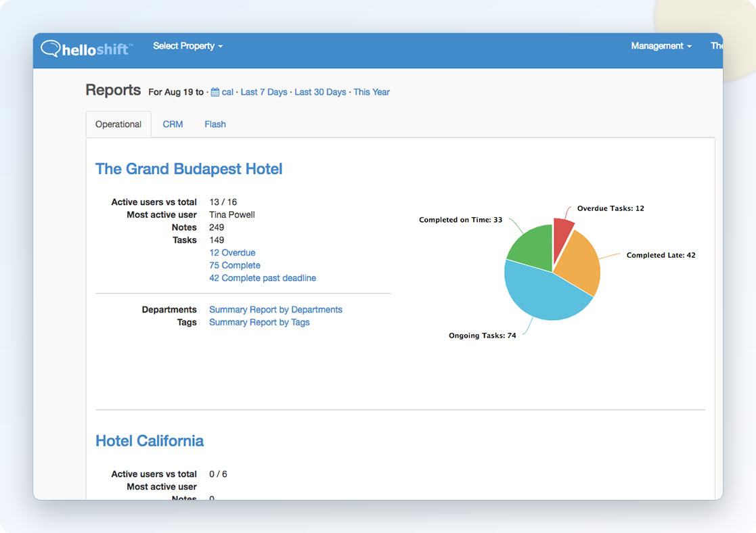Viewport: 756px width, 533px height.
Task: Select the This Year range
Action: tap(372, 92)
